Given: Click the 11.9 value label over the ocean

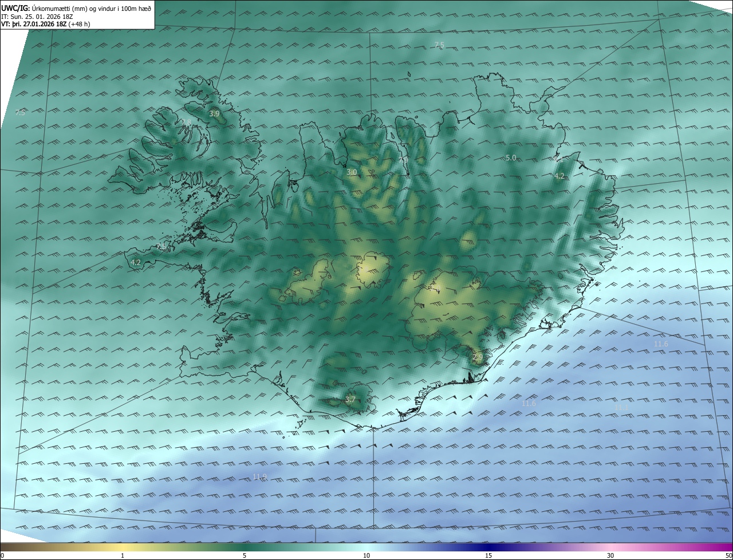Looking at the screenshot, I should 259,477.
